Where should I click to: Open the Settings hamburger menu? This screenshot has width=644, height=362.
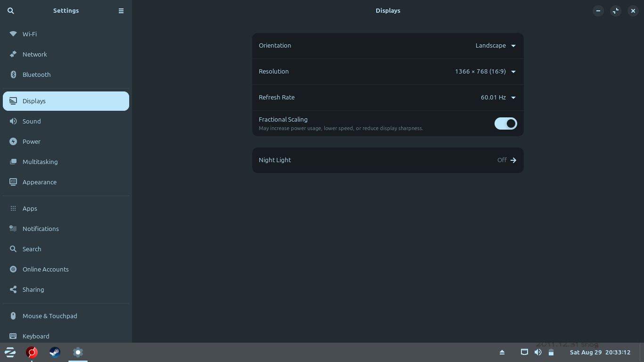click(x=121, y=10)
